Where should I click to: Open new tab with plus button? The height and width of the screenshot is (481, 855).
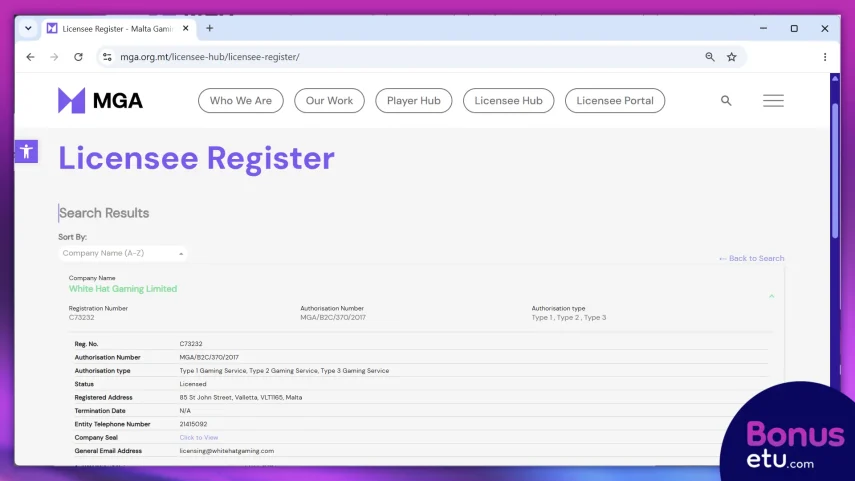click(209, 28)
